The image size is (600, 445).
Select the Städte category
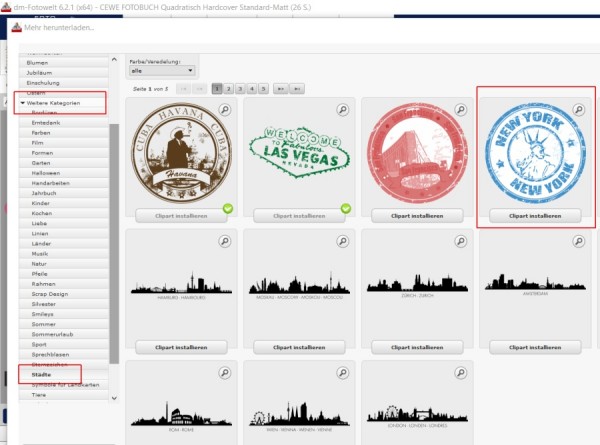[x=41, y=375]
